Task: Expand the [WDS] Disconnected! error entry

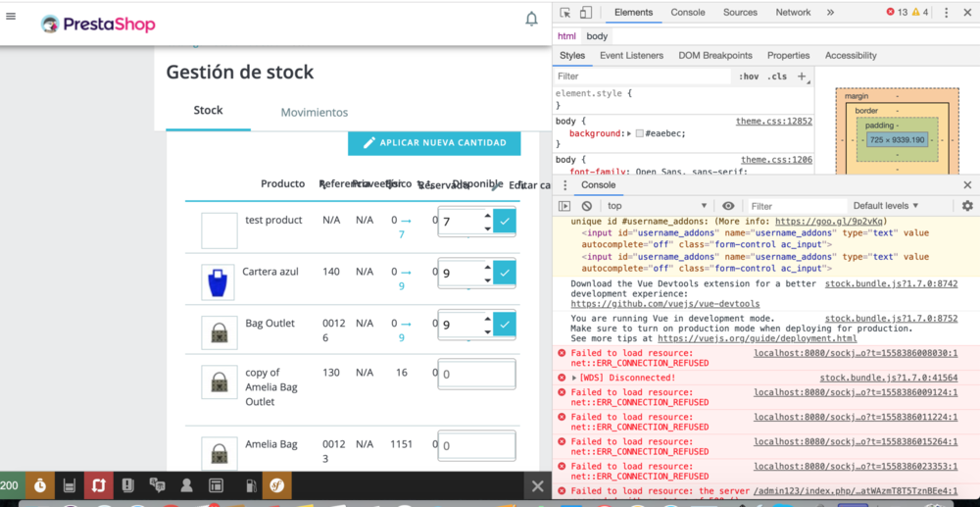Action: tap(574, 378)
